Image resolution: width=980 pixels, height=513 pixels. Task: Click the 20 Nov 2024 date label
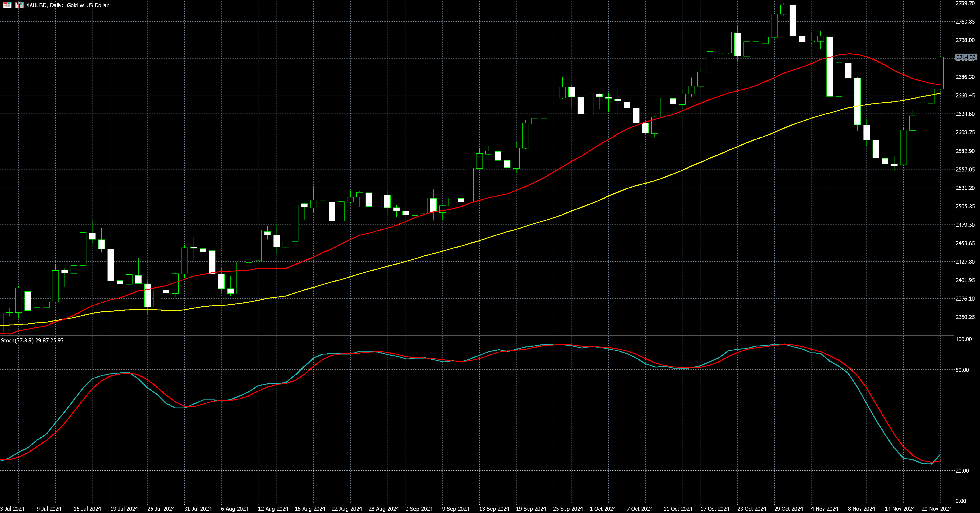[x=936, y=509]
